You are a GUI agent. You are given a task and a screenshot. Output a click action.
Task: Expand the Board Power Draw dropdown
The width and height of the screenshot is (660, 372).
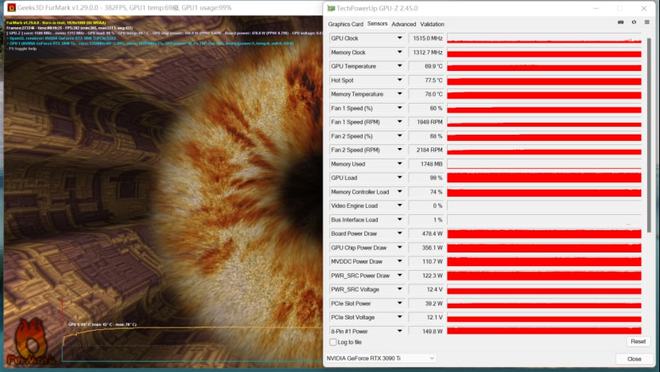[399, 234]
